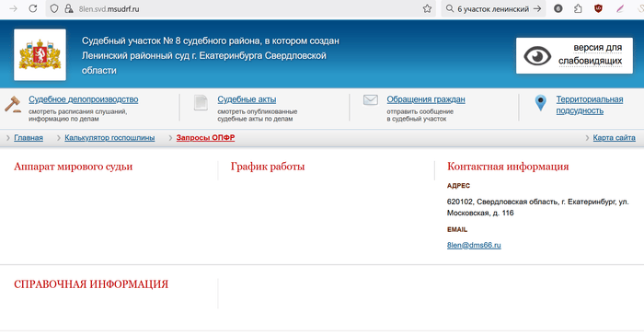Open the uBlock red shield icon
This screenshot has width=644, height=335.
point(598,8)
